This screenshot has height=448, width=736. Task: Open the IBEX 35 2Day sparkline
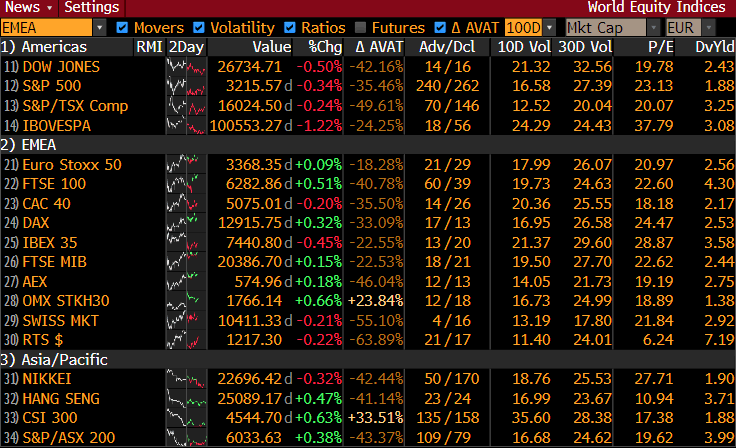pyautogui.click(x=186, y=242)
